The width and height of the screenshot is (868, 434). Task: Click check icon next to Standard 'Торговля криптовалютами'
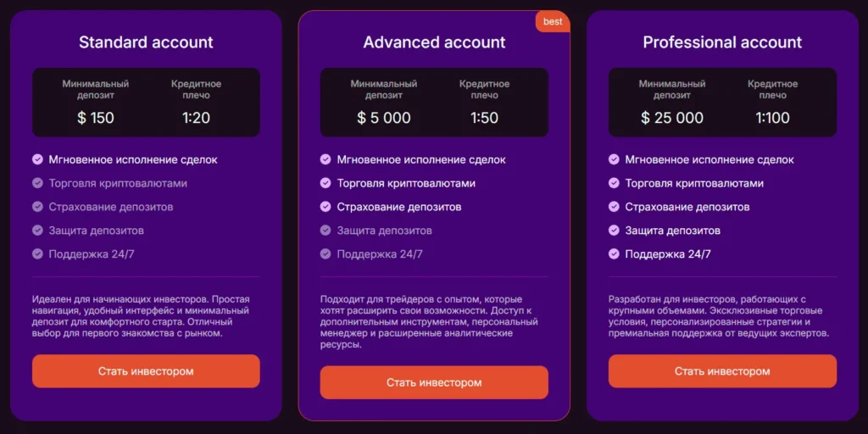pos(37,183)
